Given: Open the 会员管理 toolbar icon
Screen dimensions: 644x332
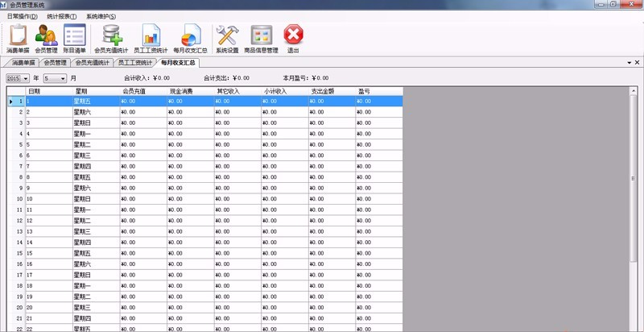Looking at the screenshot, I should (46, 39).
